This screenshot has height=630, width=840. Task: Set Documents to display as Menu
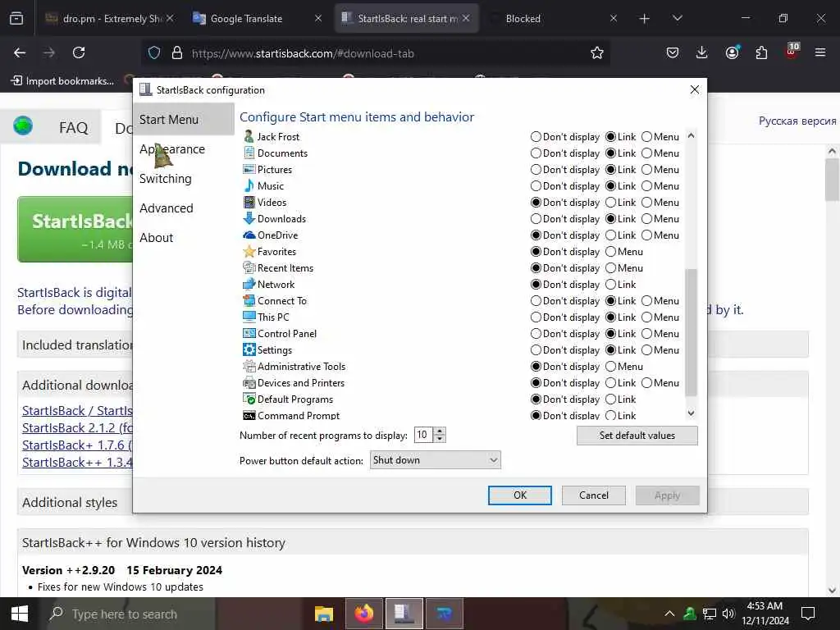pos(646,153)
